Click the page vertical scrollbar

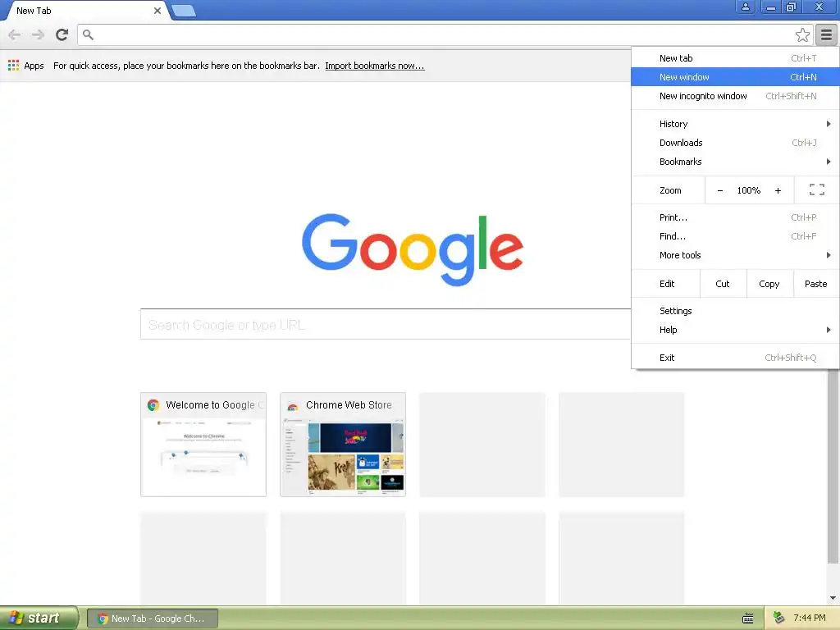[x=833, y=466]
